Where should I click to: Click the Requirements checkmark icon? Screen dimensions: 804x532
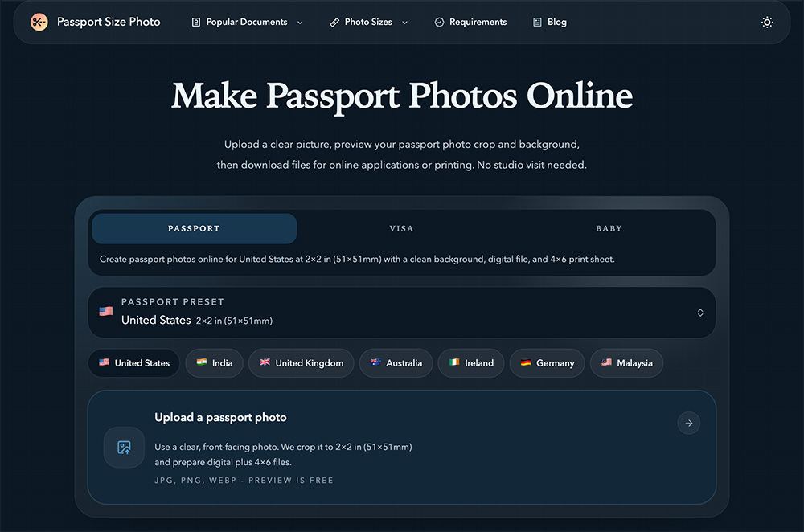(x=440, y=22)
